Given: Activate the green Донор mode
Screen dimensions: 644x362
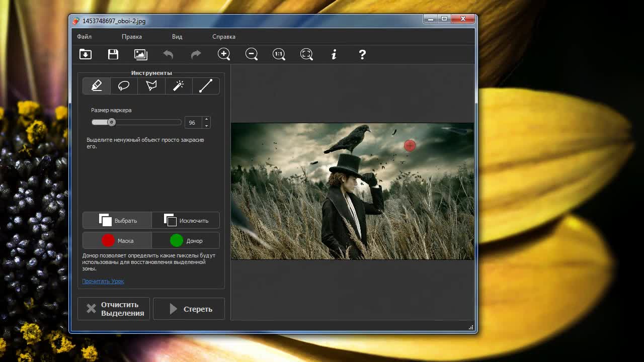Looking at the screenshot, I should pyautogui.click(x=186, y=240).
